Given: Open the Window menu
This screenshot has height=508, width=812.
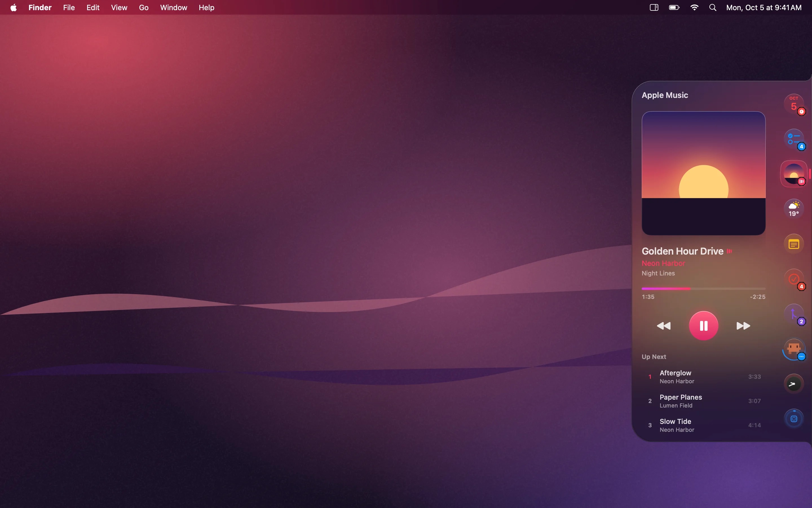Looking at the screenshot, I should coord(173,7).
